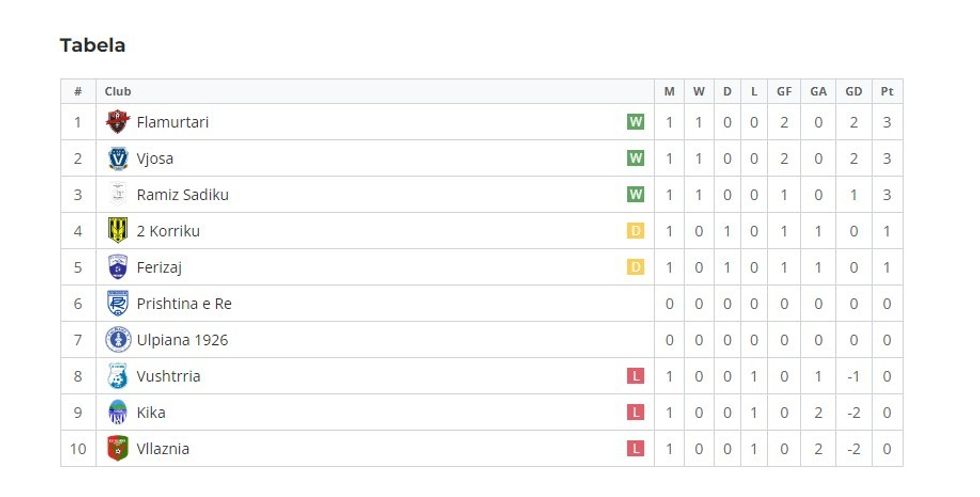
Task: Click the Ulpiana 1926 round logo
Action: (x=118, y=340)
